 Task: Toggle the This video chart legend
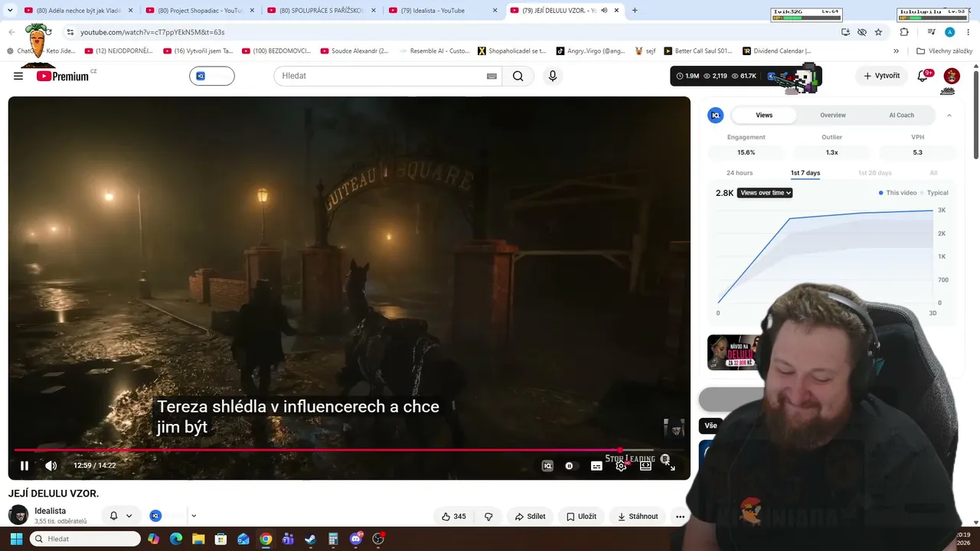(898, 193)
